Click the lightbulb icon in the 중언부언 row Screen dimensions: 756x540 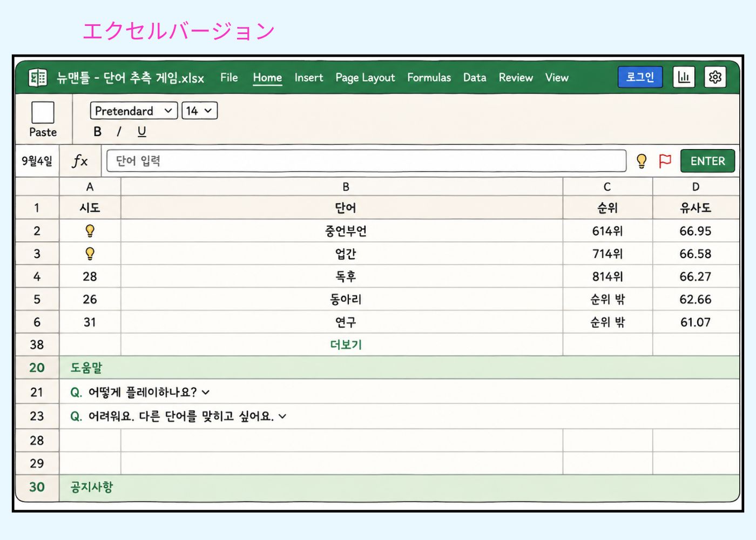90,231
